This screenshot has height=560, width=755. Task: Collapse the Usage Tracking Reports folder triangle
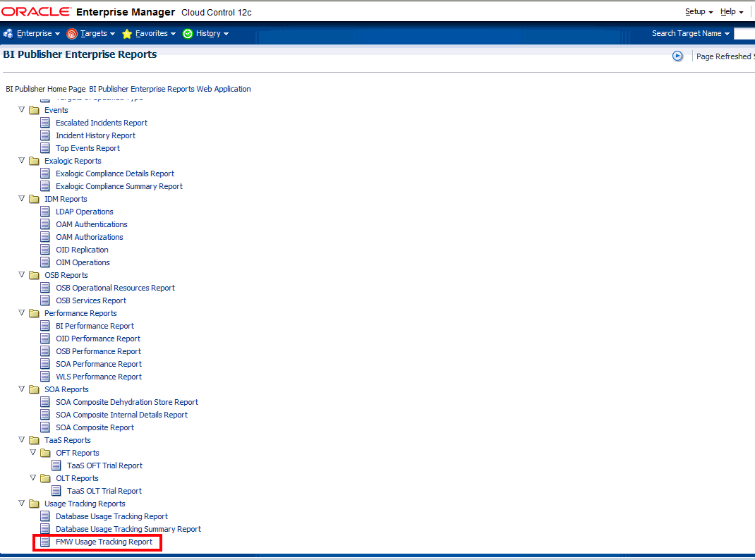[x=21, y=504]
